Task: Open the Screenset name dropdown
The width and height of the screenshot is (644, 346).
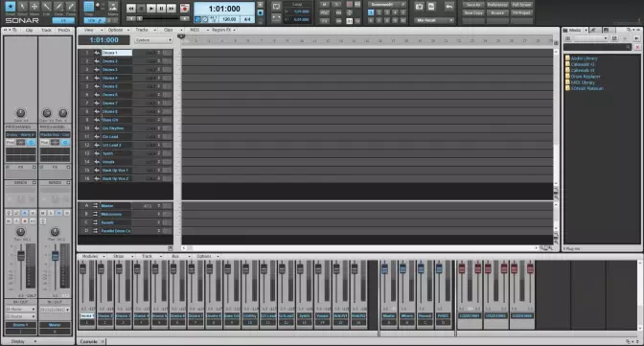Action: click(386, 5)
